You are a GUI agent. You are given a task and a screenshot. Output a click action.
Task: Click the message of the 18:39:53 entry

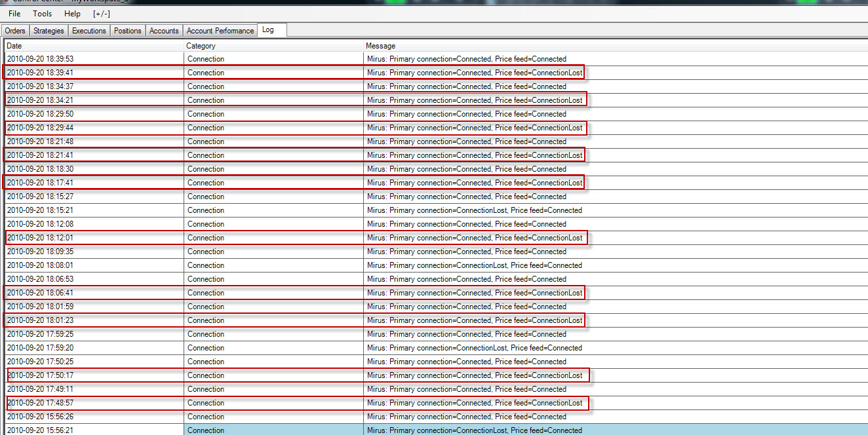467,59
